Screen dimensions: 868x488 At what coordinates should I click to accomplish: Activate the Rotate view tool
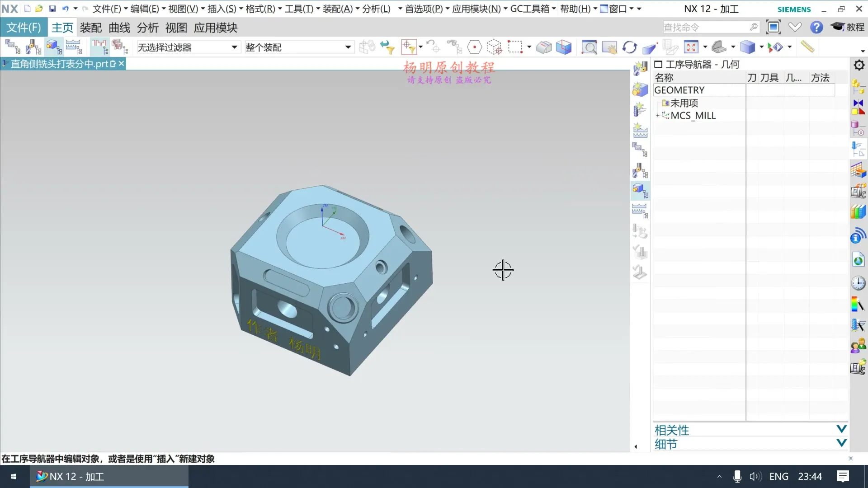[629, 47]
